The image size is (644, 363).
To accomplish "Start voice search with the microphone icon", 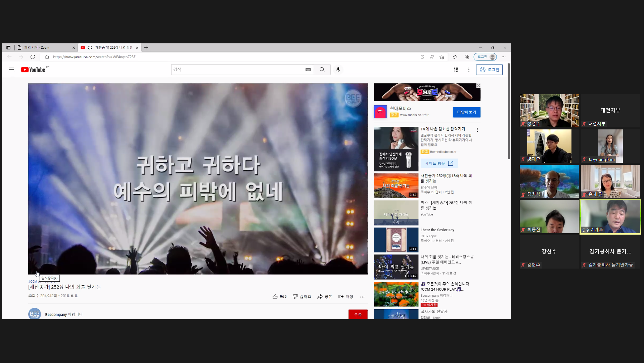I will pyautogui.click(x=338, y=70).
